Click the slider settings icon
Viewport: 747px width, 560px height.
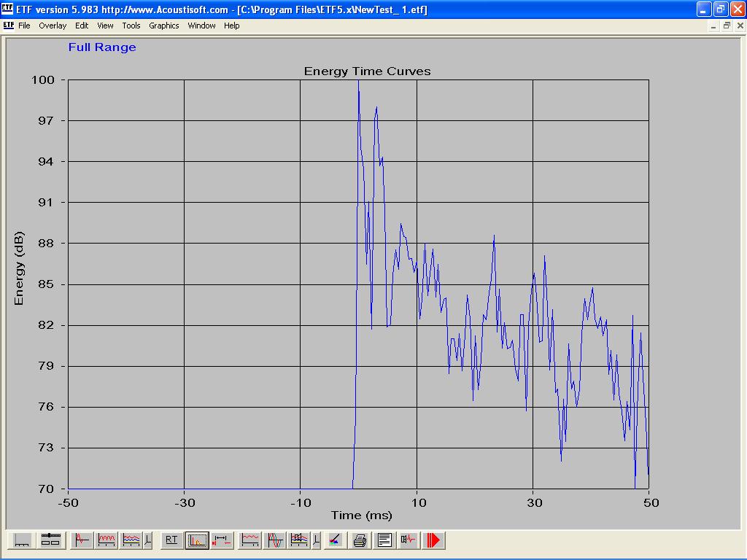[50, 540]
